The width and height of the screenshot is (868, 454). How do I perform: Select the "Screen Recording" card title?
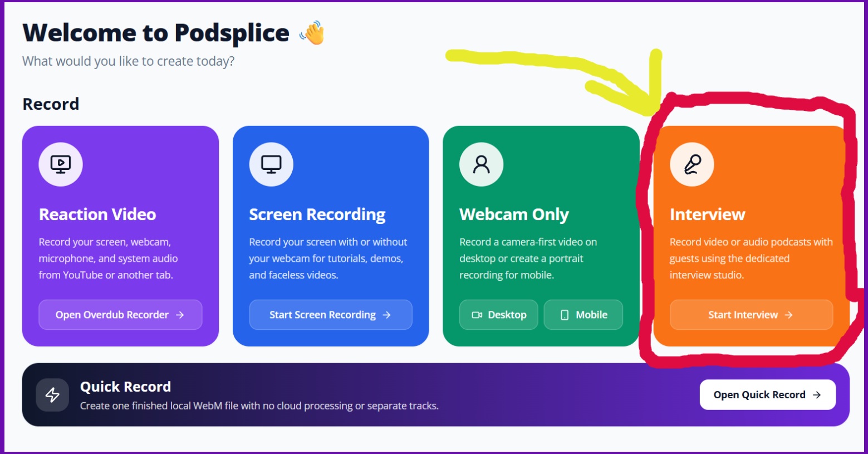[x=317, y=215]
